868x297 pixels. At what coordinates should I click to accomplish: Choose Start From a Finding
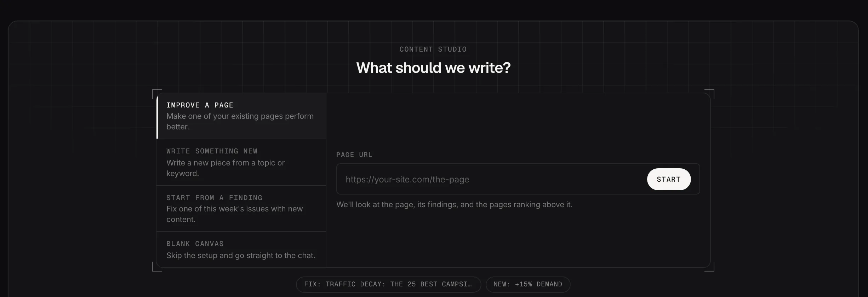click(x=241, y=209)
